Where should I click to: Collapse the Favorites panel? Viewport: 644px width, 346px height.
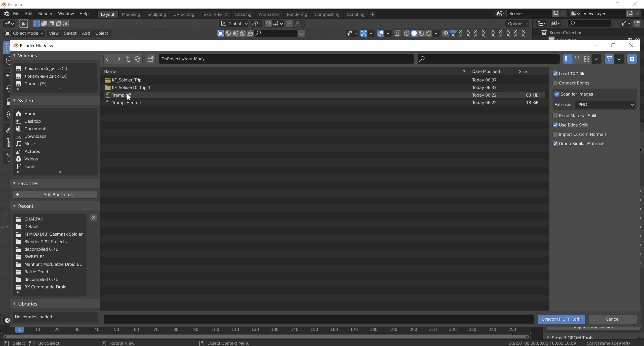[x=14, y=183]
